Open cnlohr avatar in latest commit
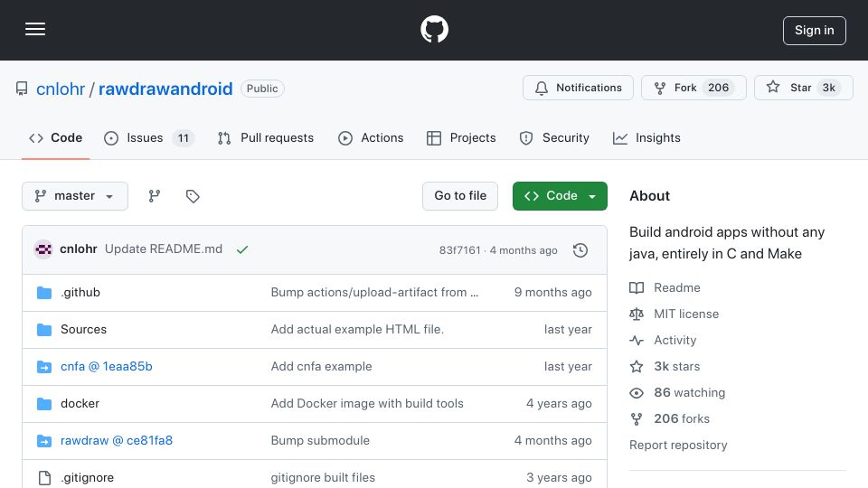The image size is (868, 488). coord(43,249)
